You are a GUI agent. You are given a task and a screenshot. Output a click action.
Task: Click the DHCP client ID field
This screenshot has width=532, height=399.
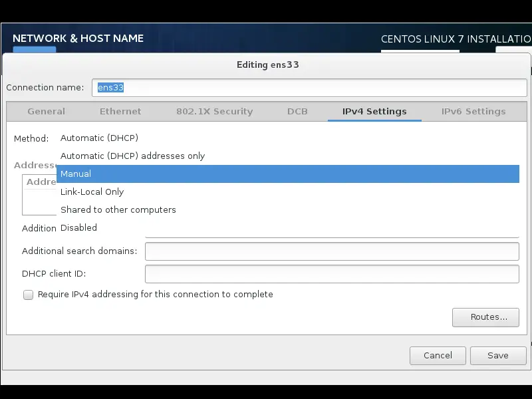(x=332, y=274)
